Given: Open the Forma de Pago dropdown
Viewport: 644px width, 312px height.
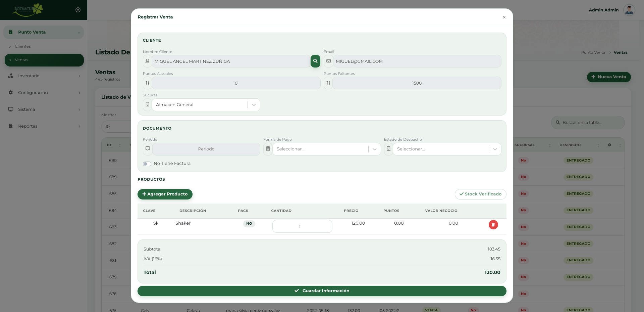Looking at the screenshot, I should [x=327, y=149].
